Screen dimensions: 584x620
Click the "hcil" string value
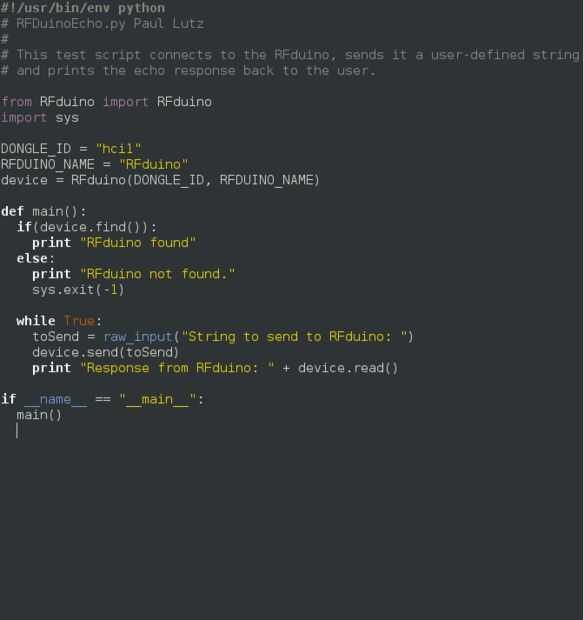click(x=118, y=149)
